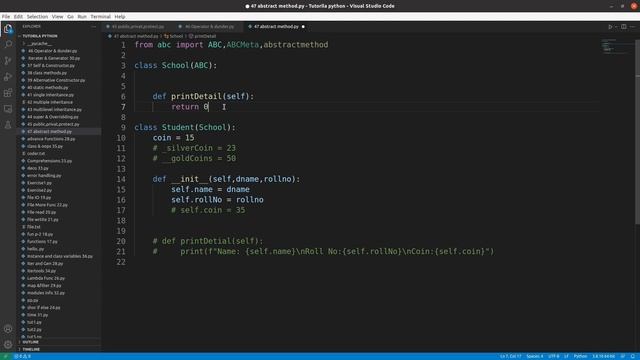Open the Go menu
The height and width of the screenshot is (360, 640).
[x=70, y=17]
